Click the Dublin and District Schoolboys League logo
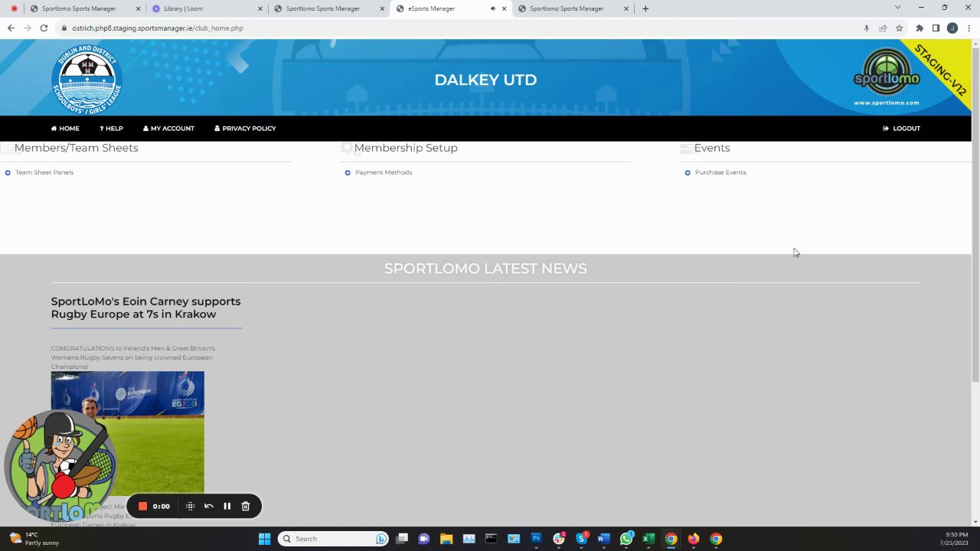Screen dimensions: 980x551 [x=87, y=80]
